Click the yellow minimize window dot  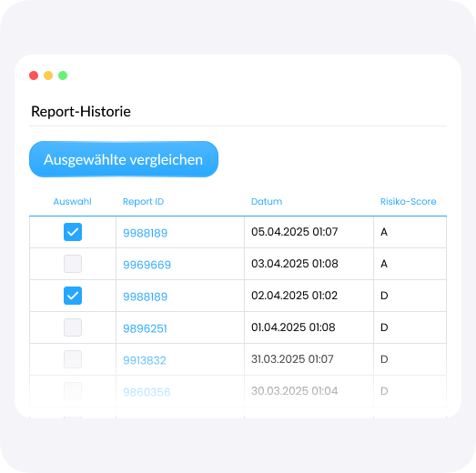[x=48, y=75]
